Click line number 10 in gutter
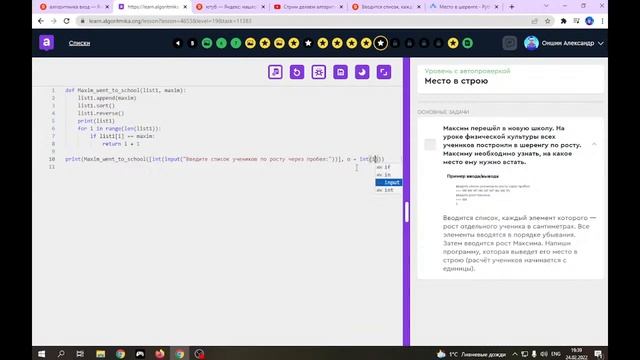The height and width of the screenshot is (360, 640). pos(51,159)
